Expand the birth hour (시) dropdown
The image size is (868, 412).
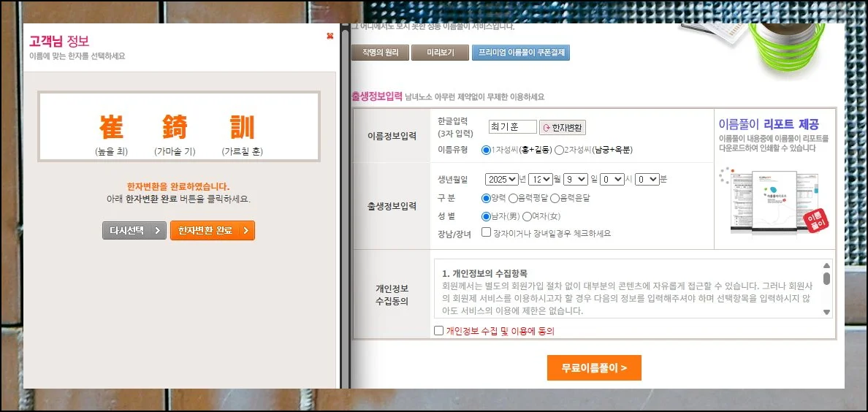pos(612,179)
